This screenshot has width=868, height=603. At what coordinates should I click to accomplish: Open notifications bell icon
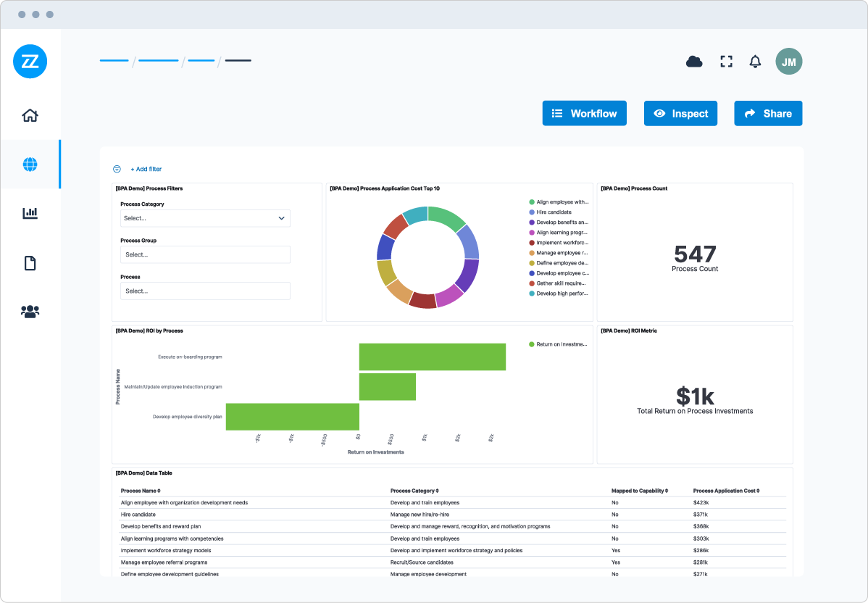pos(755,62)
